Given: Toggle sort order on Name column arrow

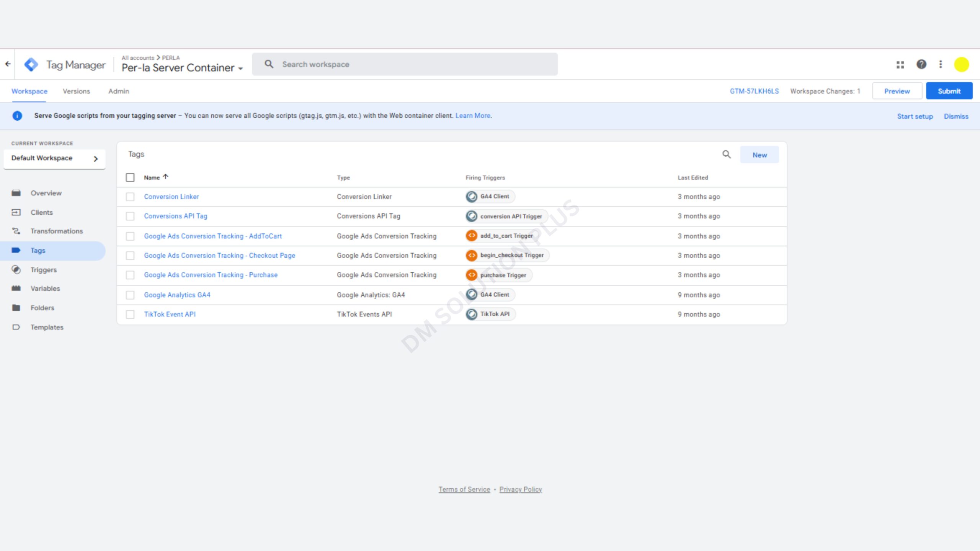Looking at the screenshot, I should coord(165,177).
